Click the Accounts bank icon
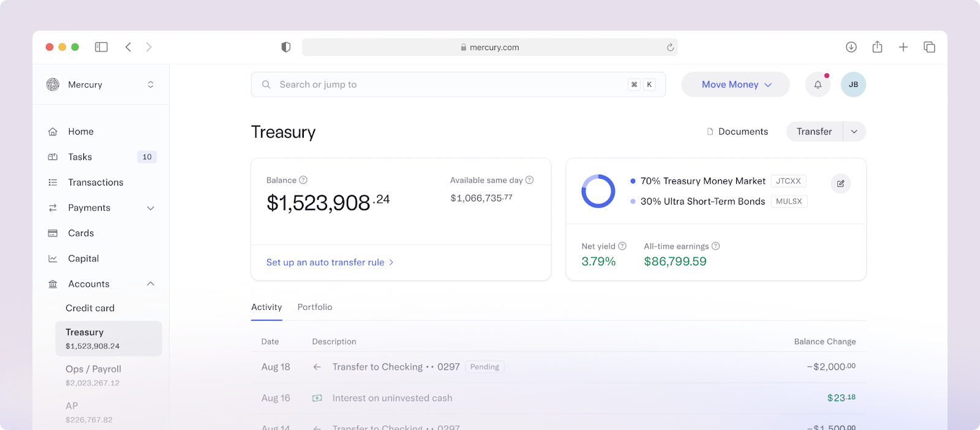Viewport: 980px width, 430px height. tap(53, 284)
